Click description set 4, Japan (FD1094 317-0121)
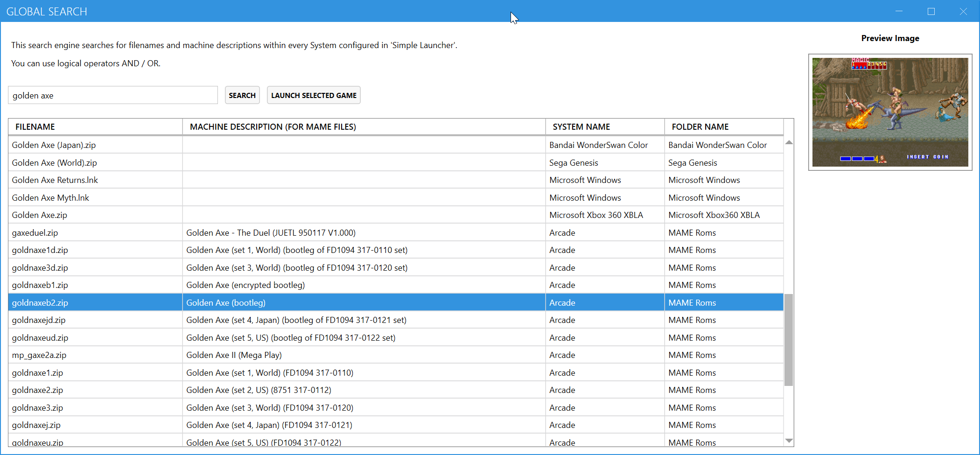The height and width of the screenshot is (455, 980). (269, 425)
